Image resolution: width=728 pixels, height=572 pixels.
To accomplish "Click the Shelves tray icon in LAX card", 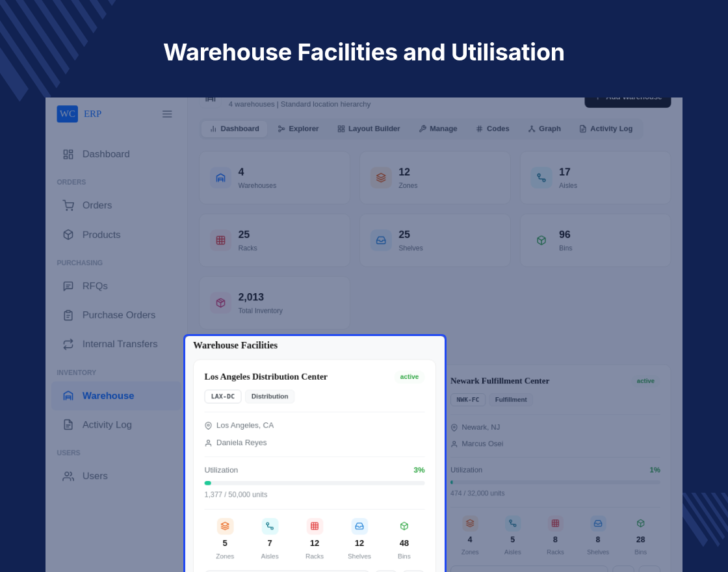I will [x=359, y=526].
